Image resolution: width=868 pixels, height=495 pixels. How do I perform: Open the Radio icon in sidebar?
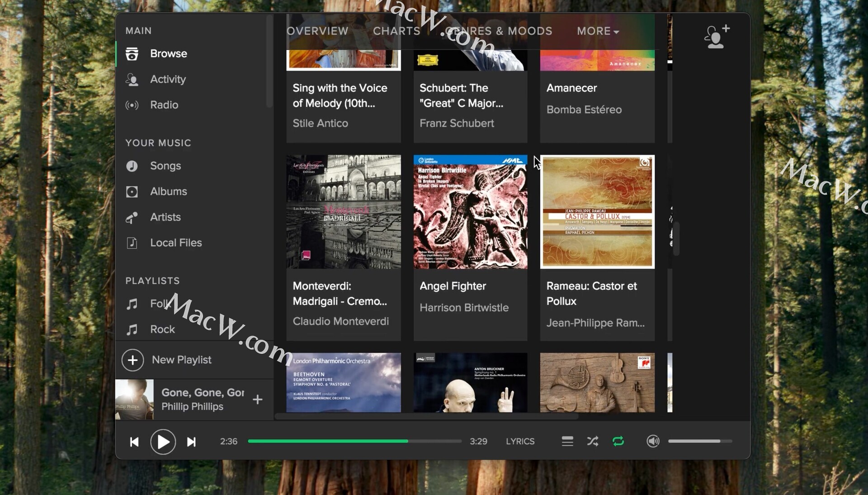click(132, 105)
